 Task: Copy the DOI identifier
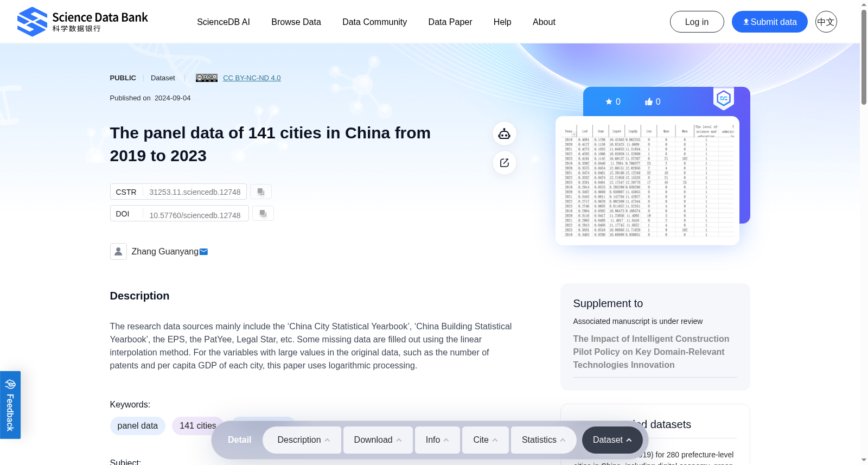(x=263, y=213)
